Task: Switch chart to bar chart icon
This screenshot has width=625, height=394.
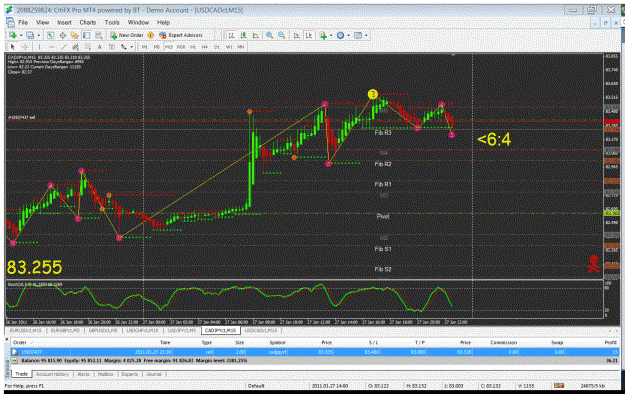Action: click(231, 35)
